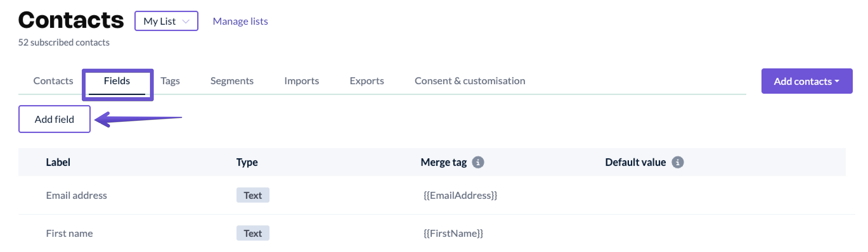868x252 pixels.
Task: Click the Default value info icon
Action: pos(677,162)
